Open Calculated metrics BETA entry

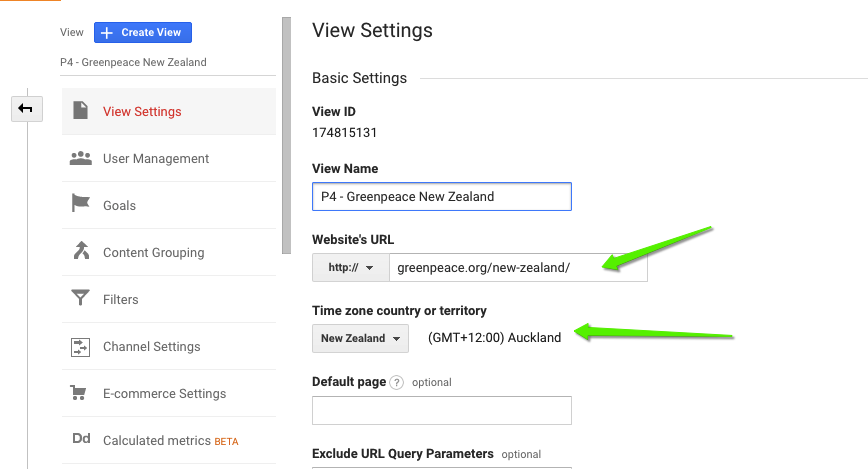point(169,441)
